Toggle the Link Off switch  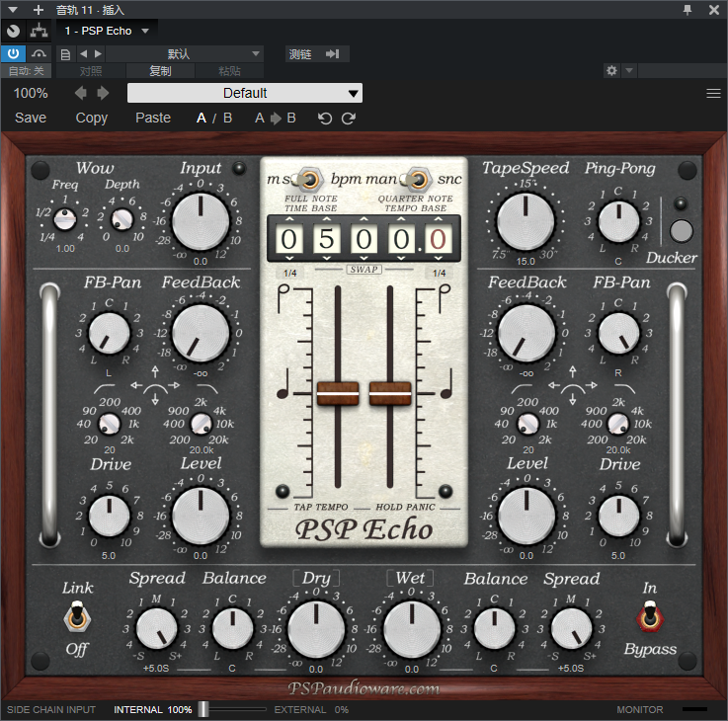pyautogui.click(x=77, y=617)
